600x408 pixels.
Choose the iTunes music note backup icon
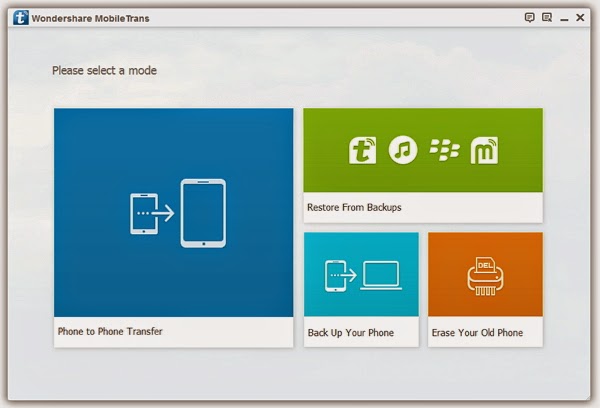pyautogui.click(x=403, y=150)
